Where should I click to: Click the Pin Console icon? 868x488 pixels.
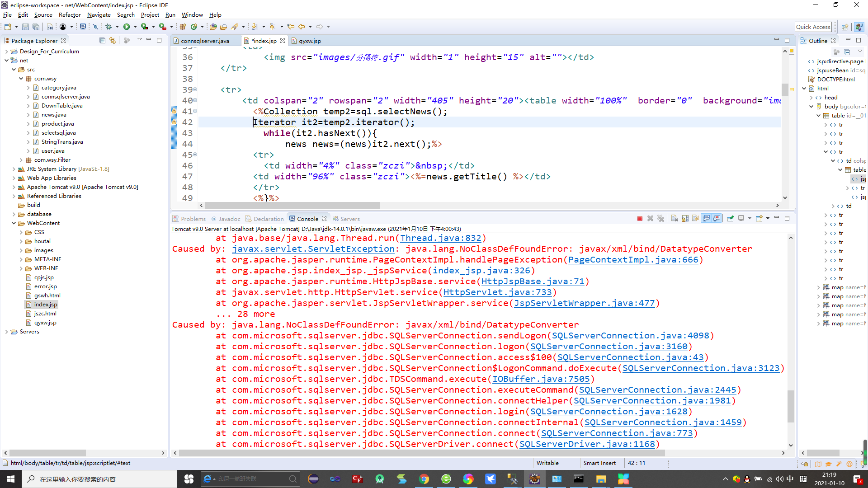click(731, 219)
